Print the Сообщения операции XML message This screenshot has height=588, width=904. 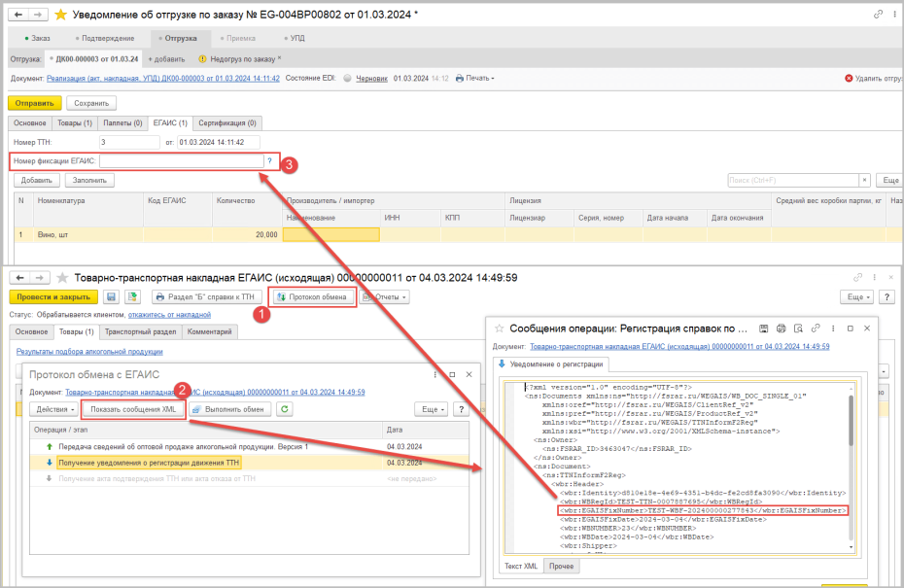pyautogui.click(x=781, y=329)
